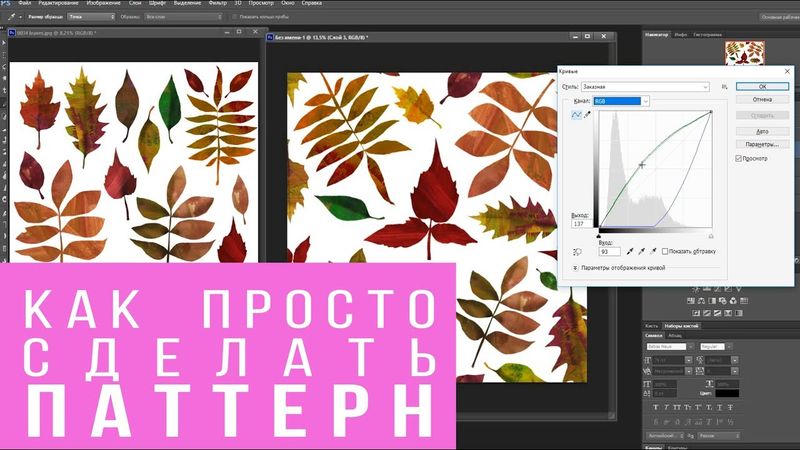Add a Photo Filter adjustment layer
The height and width of the screenshot is (450, 800).
pyautogui.click(x=723, y=301)
